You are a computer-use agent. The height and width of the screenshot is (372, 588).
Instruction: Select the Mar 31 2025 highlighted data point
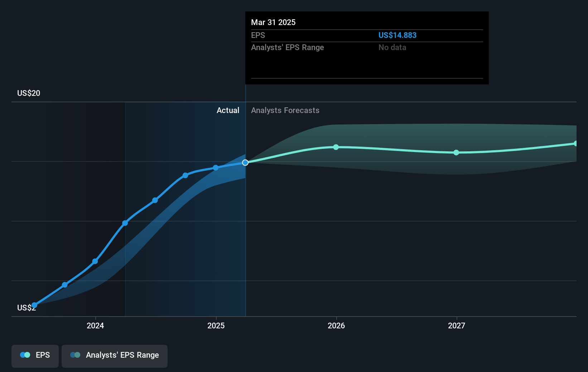(245, 163)
